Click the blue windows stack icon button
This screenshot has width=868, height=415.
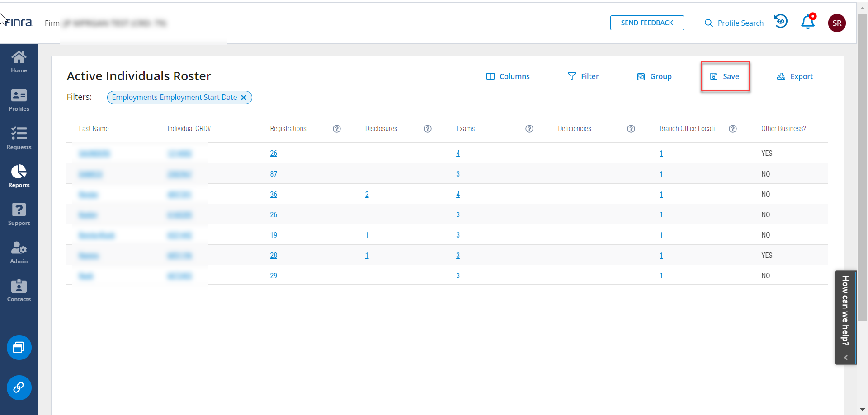click(x=19, y=347)
